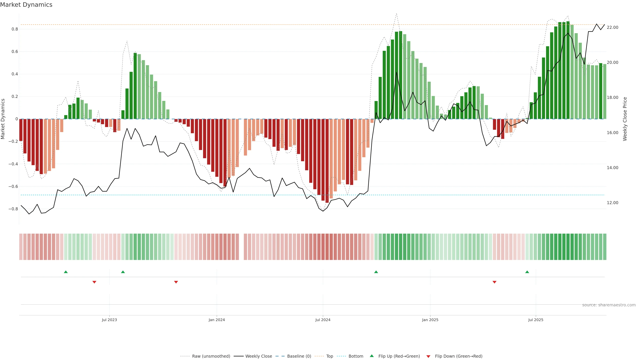
Task: Click the Jan 2025 x-axis label
Action: pyautogui.click(x=430, y=320)
